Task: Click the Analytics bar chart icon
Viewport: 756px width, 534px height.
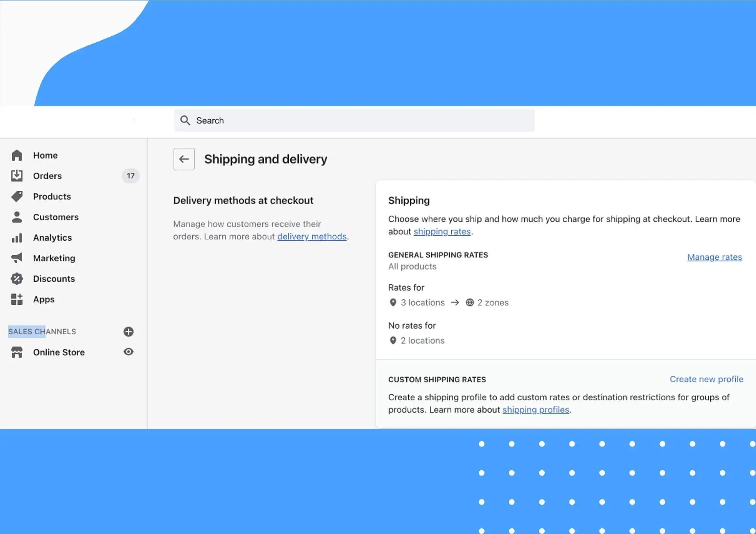Action: [x=17, y=238]
